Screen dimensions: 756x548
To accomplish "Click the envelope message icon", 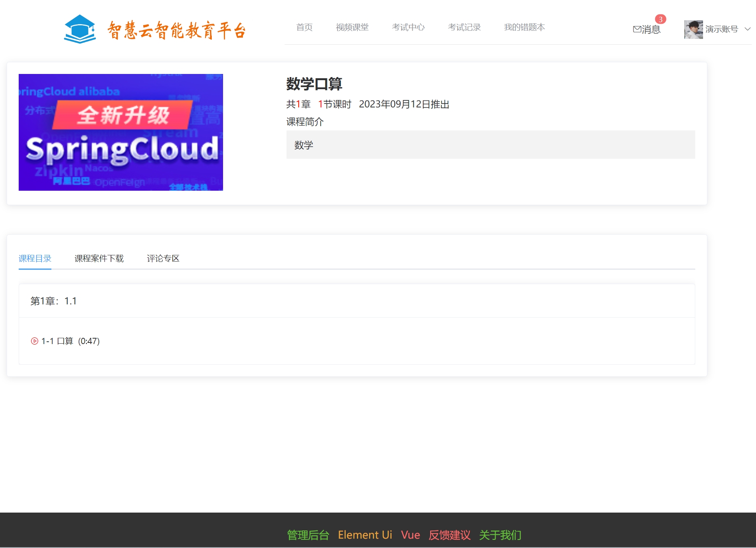I will pos(637,30).
